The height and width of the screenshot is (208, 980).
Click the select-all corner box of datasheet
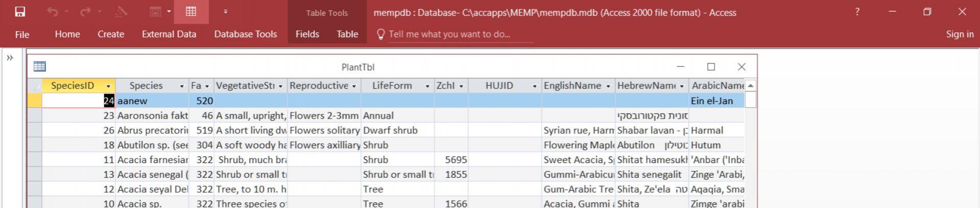[35, 86]
